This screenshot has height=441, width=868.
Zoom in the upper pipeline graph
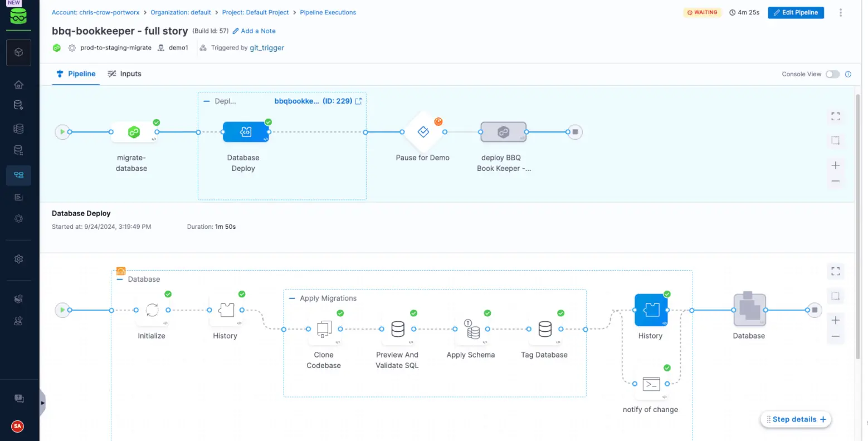(835, 165)
